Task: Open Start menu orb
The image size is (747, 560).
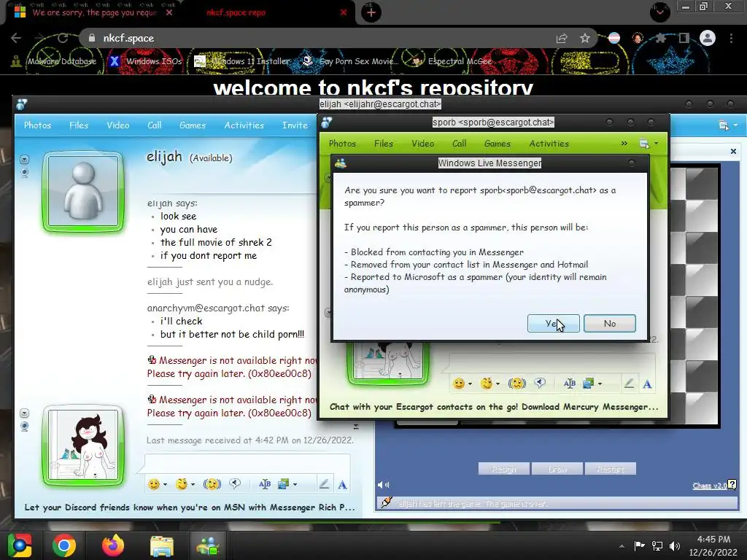Action: pyautogui.click(x=20, y=545)
